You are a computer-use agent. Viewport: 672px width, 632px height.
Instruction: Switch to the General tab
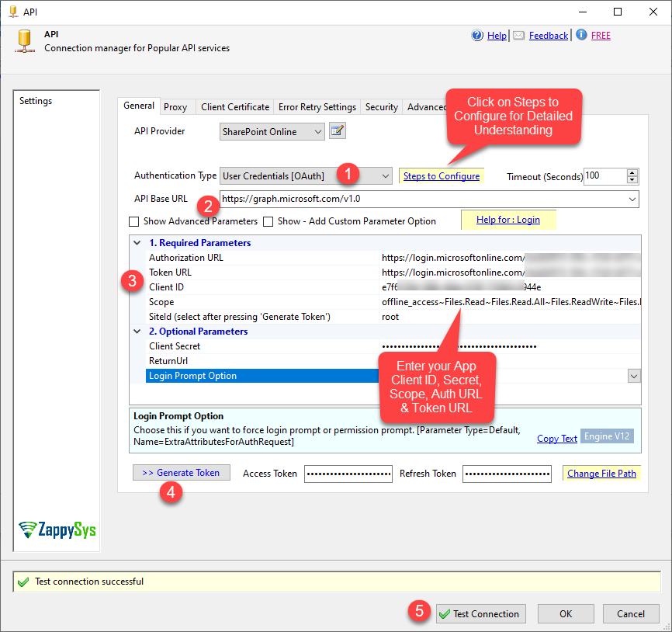[x=139, y=106]
